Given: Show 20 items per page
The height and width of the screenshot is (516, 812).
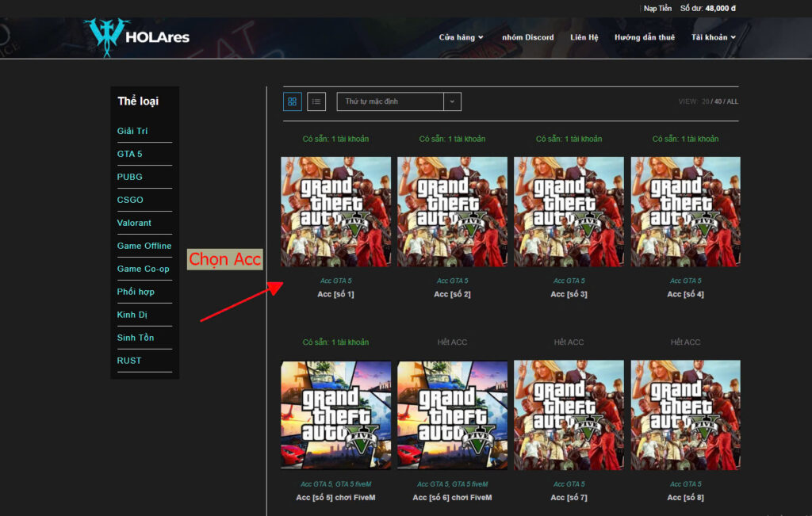Looking at the screenshot, I should 705,101.
